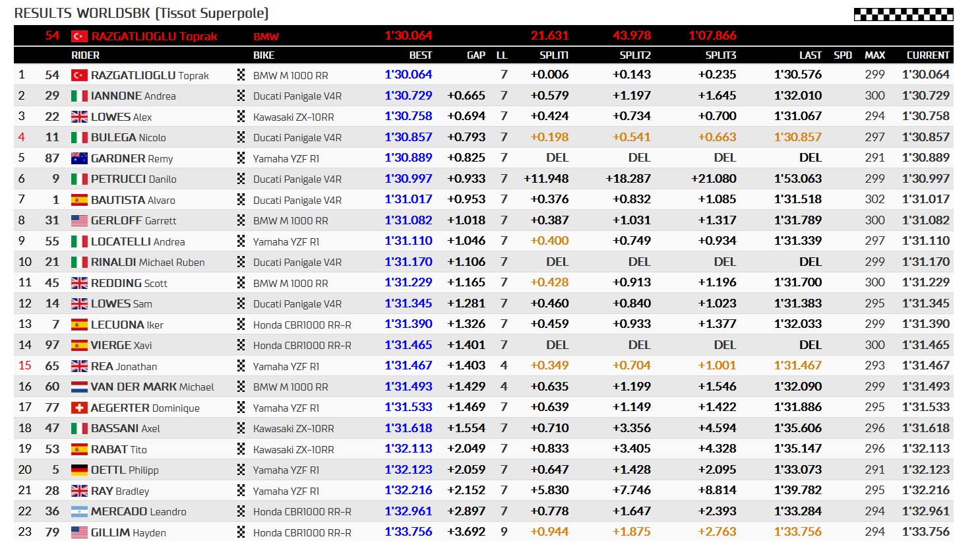The image size is (980, 541).
Task: Click the USA flag next to Gerloff Garrett
Action: click(79, 220)
